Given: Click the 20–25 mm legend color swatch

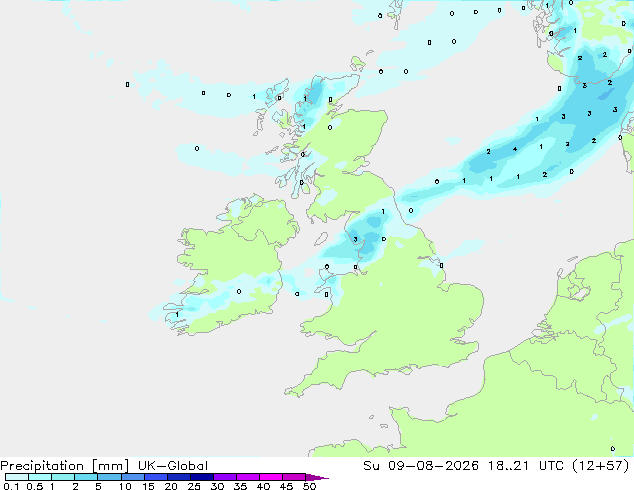Looking at the screenshot, I should point(179,477).
